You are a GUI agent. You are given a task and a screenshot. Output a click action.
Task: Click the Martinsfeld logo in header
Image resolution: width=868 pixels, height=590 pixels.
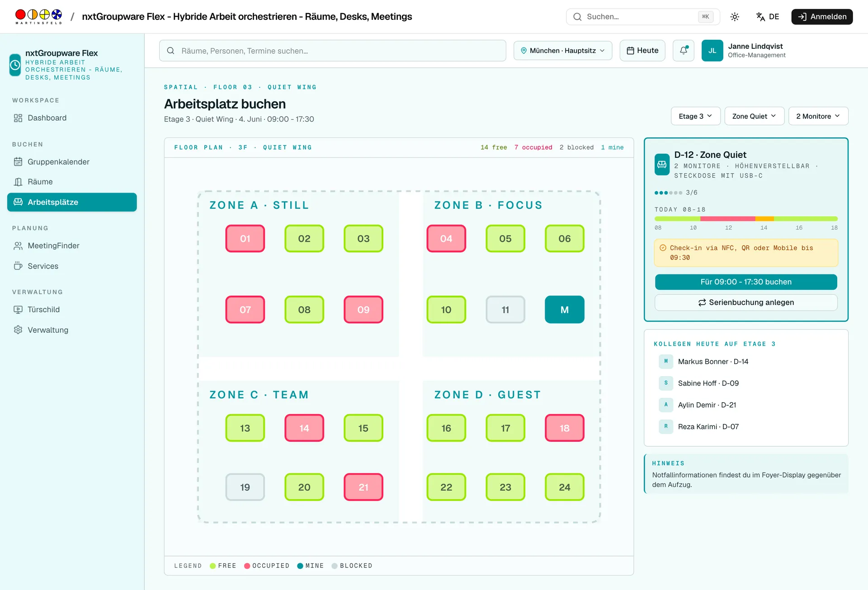(38, 17)
